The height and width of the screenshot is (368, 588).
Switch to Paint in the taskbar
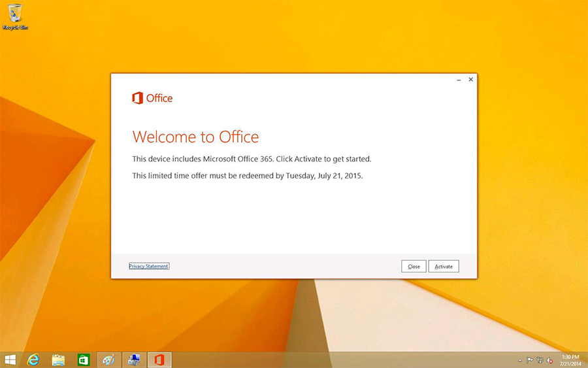pyautogui.click(x=108, y=360)
